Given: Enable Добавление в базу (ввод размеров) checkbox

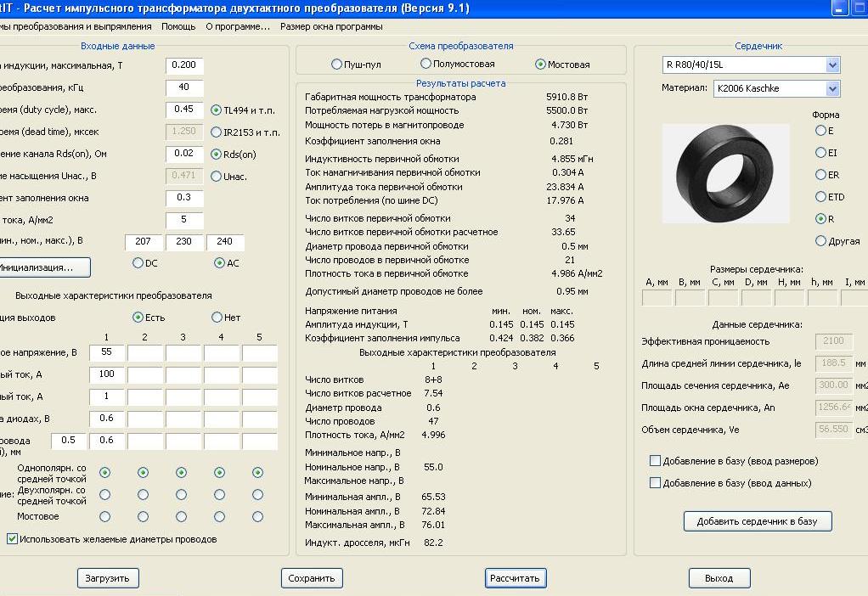Looking at the screenshot, I should [655, 461].
